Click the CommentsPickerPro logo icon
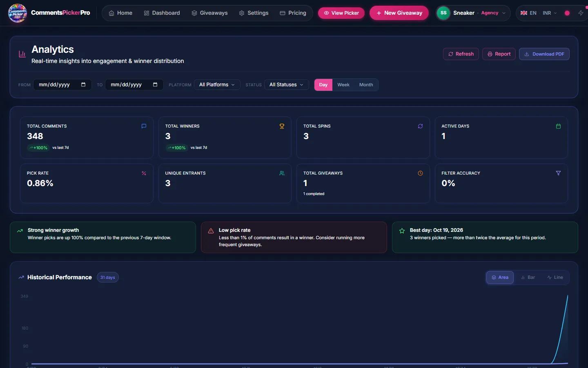 [x=18, y=13]
